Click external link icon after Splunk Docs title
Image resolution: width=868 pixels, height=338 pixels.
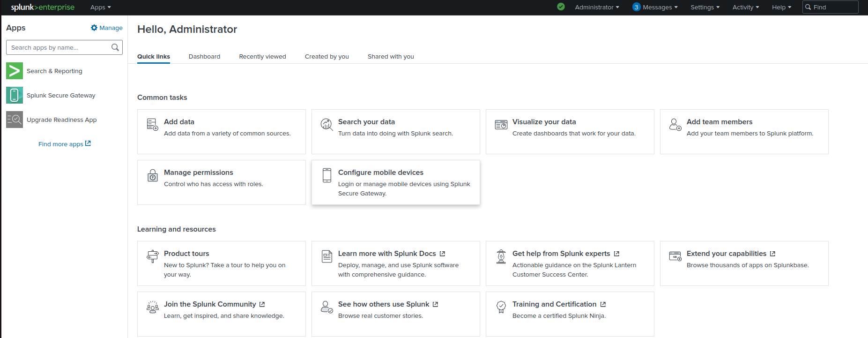click(x=442, y=254)
